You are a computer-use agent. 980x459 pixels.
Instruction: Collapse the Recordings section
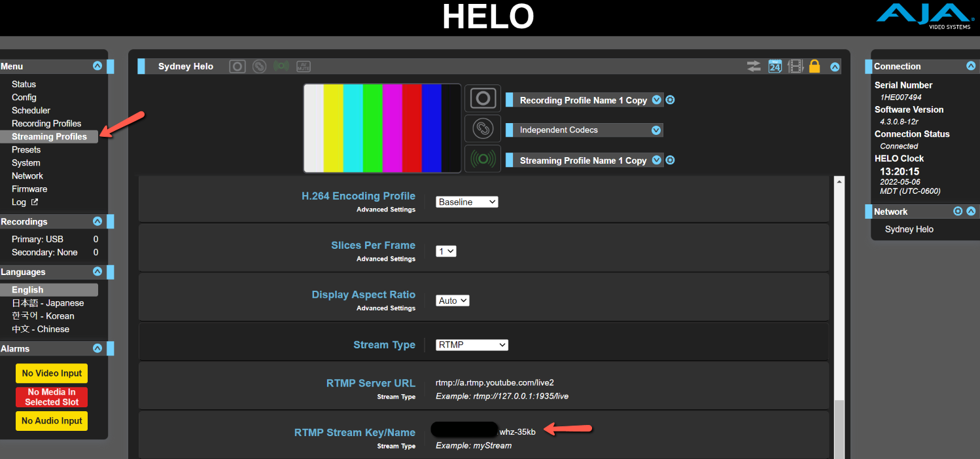coord(97,221)
